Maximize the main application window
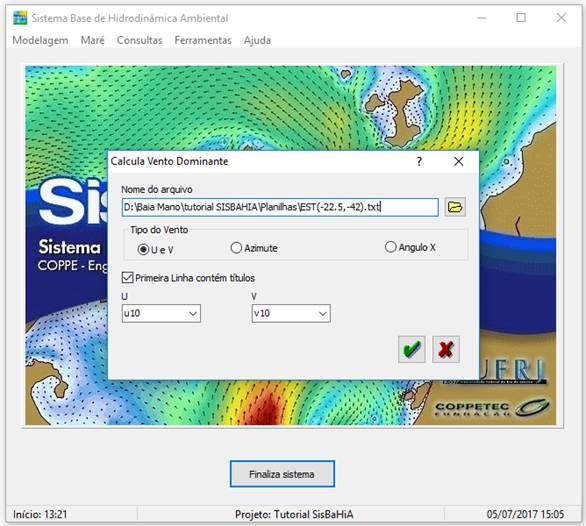 (x=521, y=18)
